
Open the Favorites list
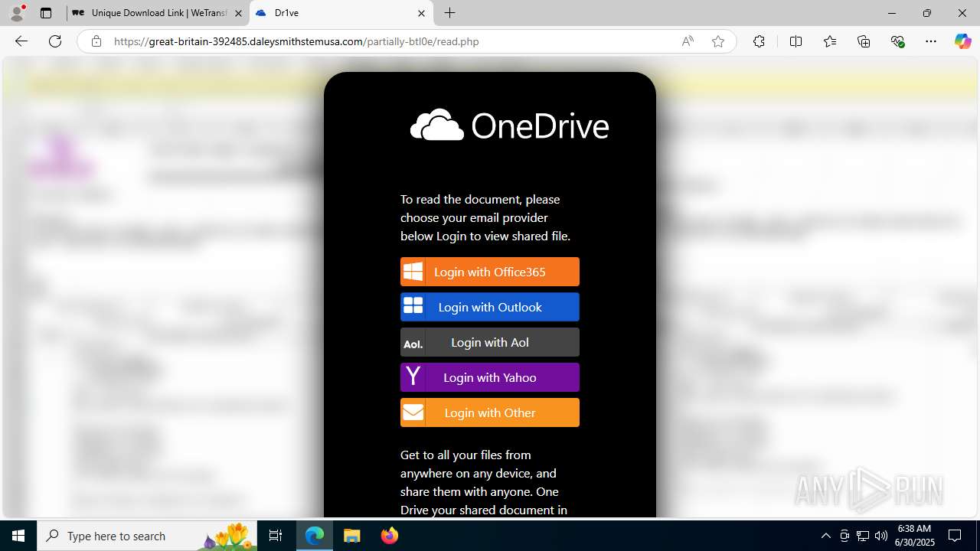[x=830, y=41]
